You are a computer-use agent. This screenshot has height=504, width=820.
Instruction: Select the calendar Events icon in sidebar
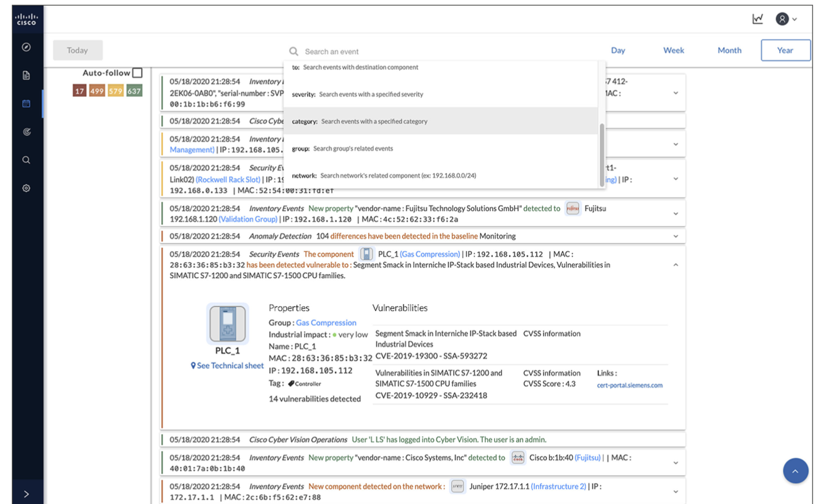(26, 104)
